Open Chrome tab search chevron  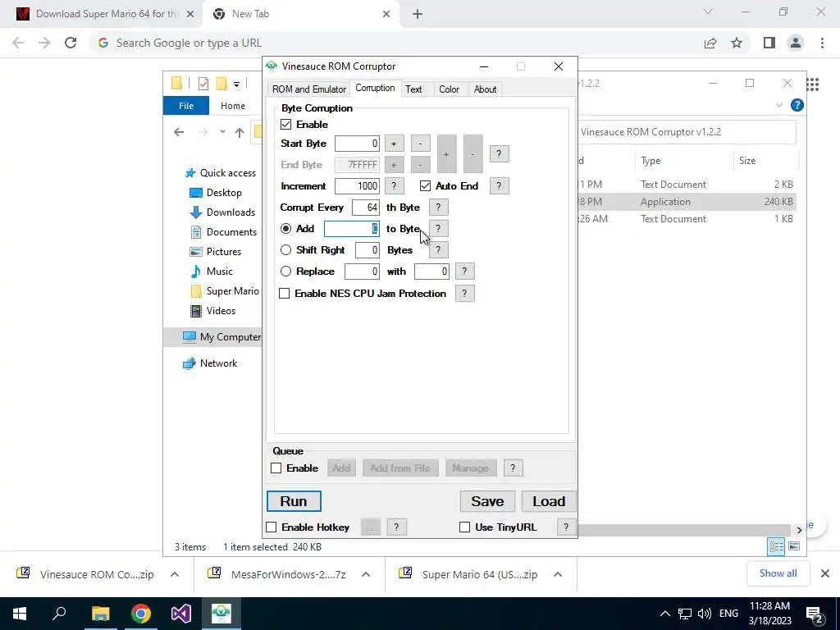click(x=708, y=11)
